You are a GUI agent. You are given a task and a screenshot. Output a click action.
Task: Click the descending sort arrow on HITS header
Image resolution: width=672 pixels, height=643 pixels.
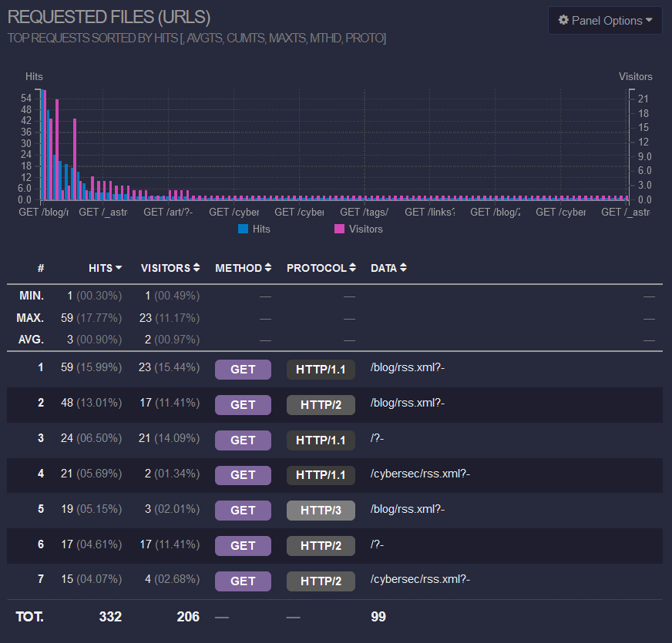[x=117, y=268]
